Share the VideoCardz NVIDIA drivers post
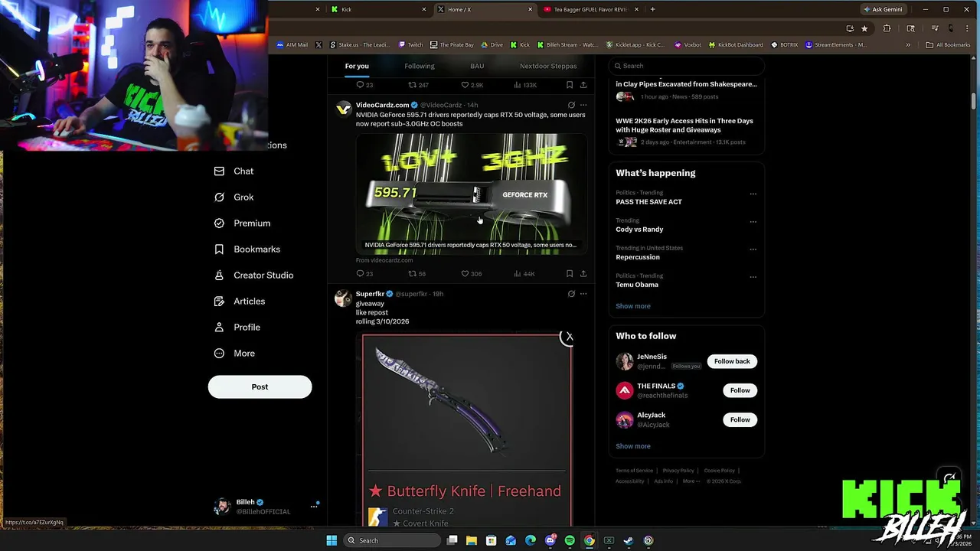 pyautogui.click(x=583, y=274)
